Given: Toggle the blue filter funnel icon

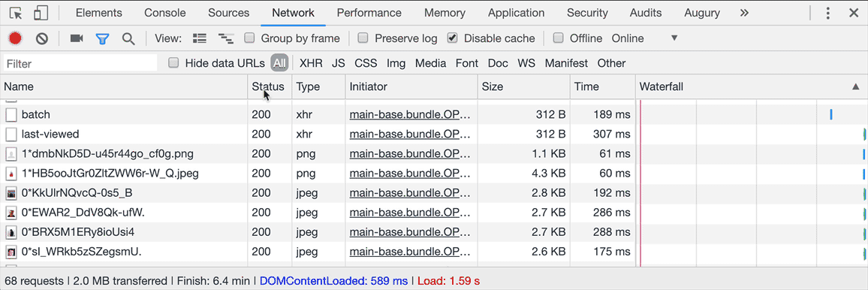Looking at the screenshot, I should click(x=102, y=38).
